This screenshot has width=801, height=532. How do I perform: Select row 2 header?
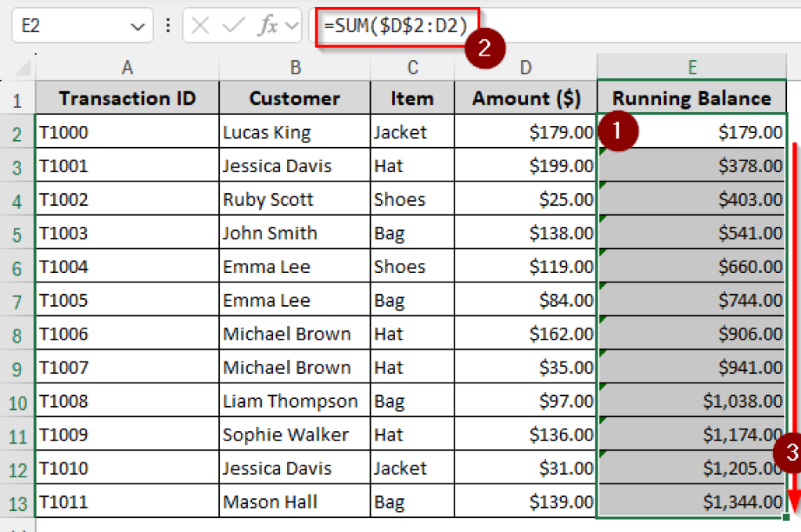(17, 131)
